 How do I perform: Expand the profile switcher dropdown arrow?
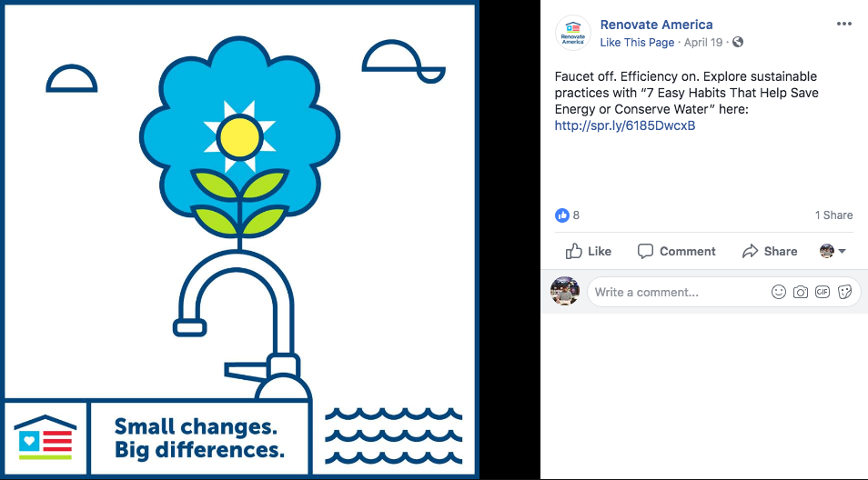click(842, 251)
